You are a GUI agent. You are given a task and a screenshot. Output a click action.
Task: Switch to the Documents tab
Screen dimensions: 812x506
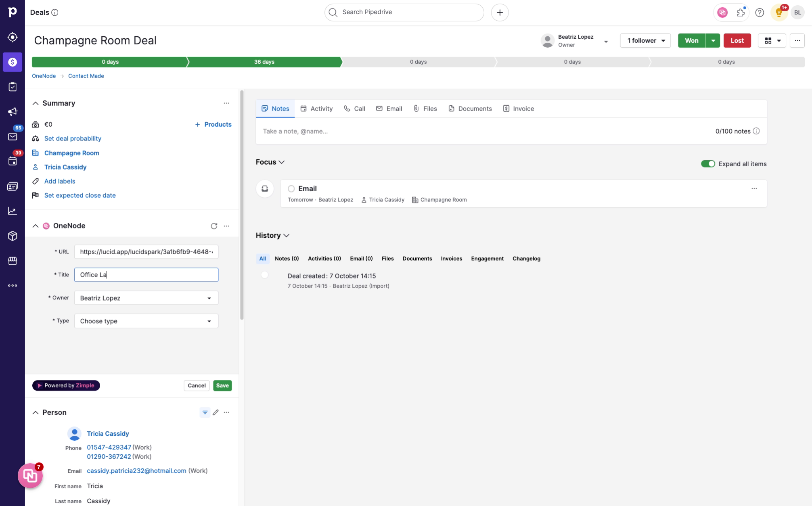click(475, 109)
